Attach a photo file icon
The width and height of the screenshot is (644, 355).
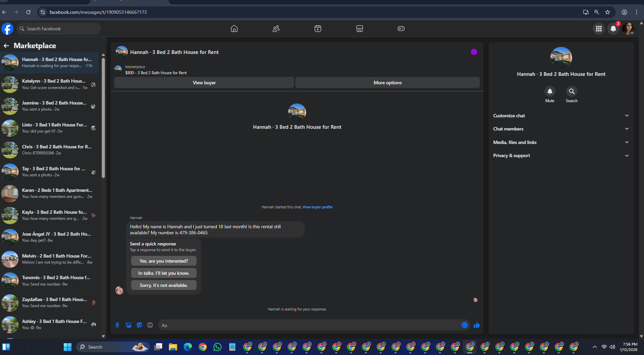(128, 325)
